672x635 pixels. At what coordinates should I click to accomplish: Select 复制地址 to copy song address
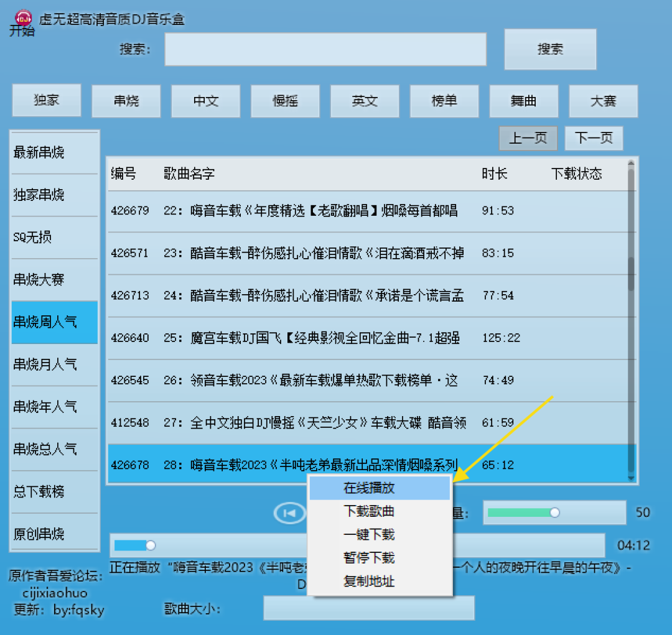pyautogui.click(x=370, y=582)
